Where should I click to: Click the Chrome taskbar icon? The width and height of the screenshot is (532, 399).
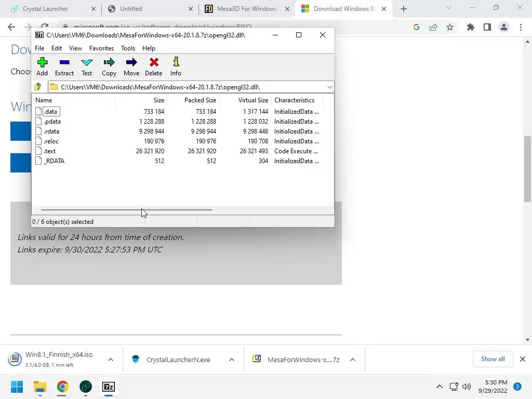[62, 387]
